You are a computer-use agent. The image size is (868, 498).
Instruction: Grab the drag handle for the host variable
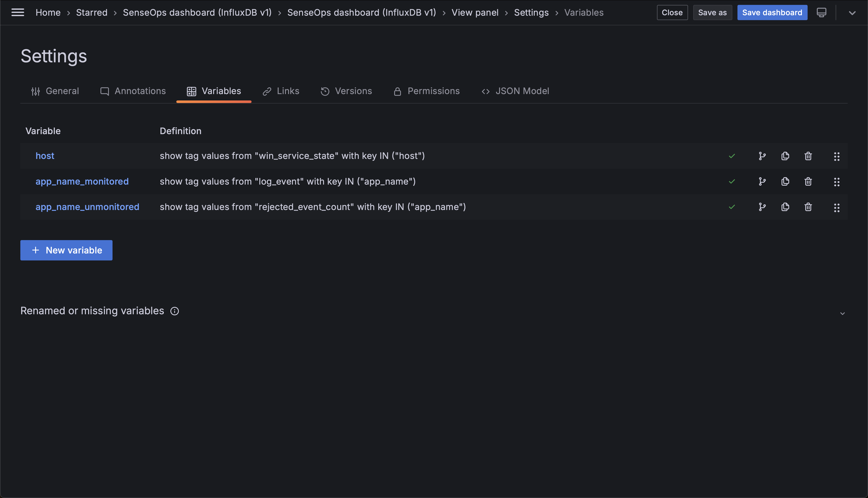(837, 156)
